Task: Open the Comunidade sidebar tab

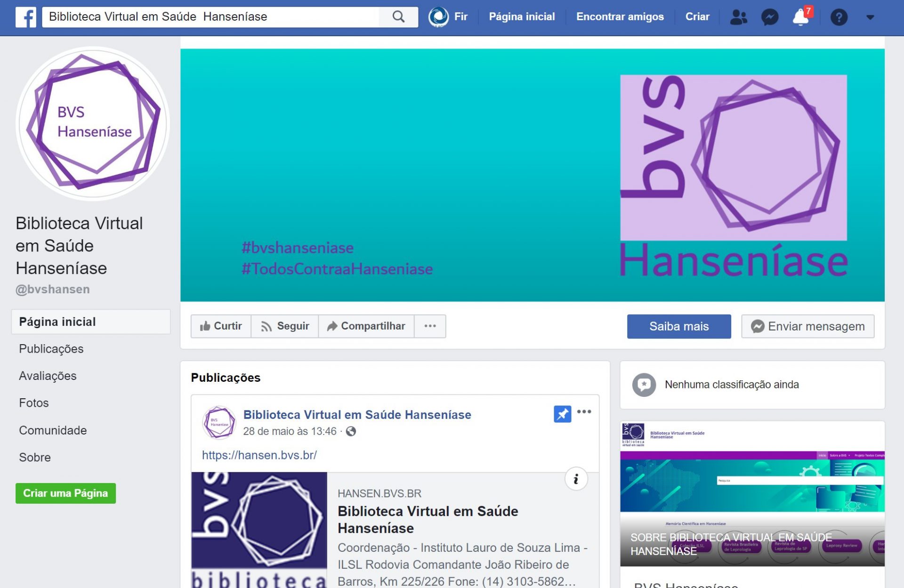Action: click(x=53, y=430)
